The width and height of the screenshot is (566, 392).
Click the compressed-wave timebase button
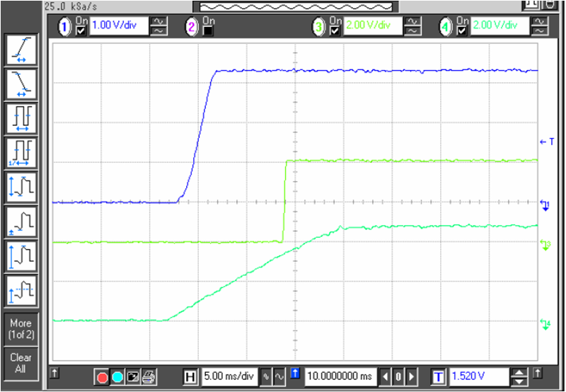(x=267, y=377)
